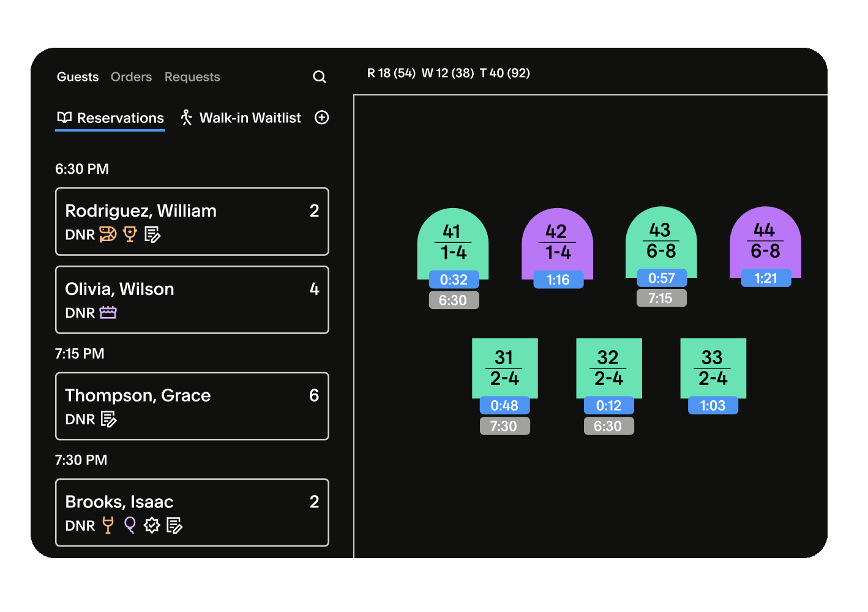Switch to the Orders tab
Viewport: 868px width, 612px height.
click(131, 76)
